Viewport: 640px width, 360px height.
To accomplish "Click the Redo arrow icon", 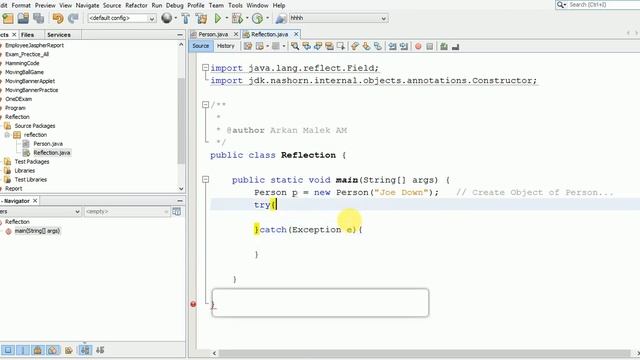I will tap(73, 18).
